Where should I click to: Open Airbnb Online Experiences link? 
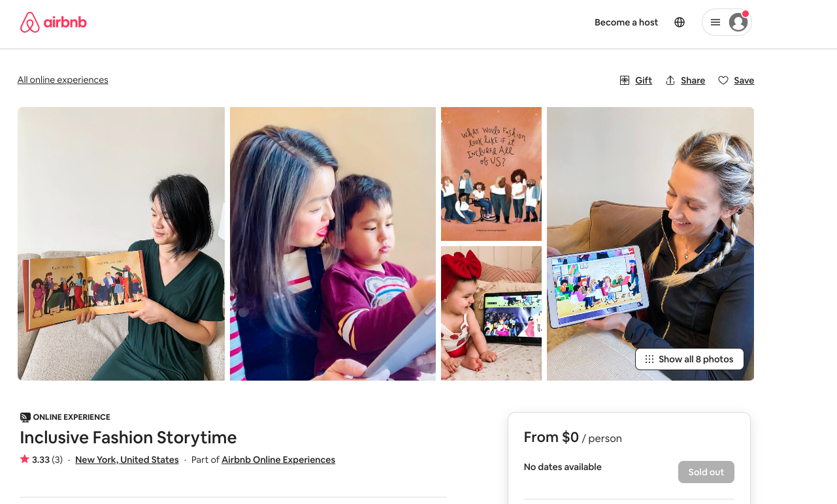278,460
